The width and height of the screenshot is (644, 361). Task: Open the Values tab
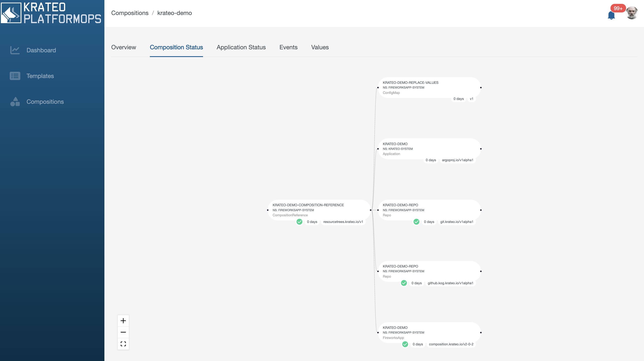pos(320,47)
